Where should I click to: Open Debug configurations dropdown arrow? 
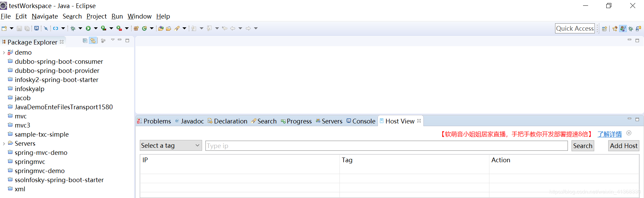tap(80, 28)
